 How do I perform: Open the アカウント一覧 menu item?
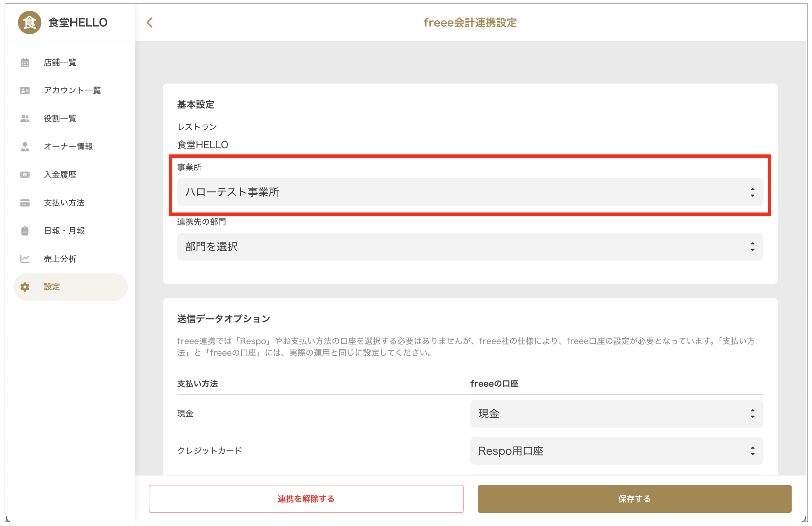click(x=71, y=90)
